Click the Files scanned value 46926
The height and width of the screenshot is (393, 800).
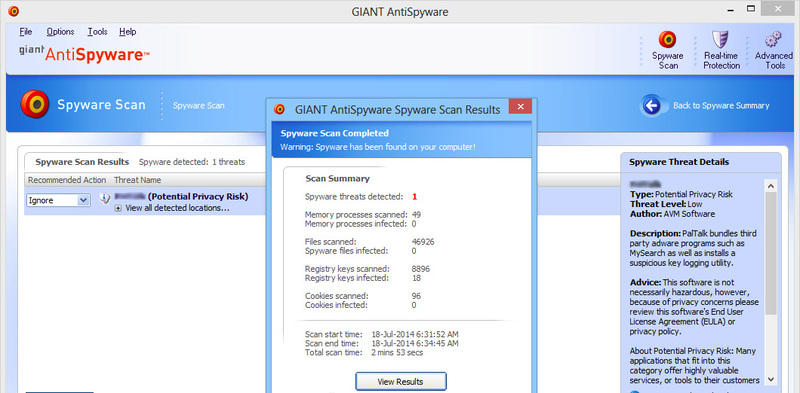[x=423, y=242]
